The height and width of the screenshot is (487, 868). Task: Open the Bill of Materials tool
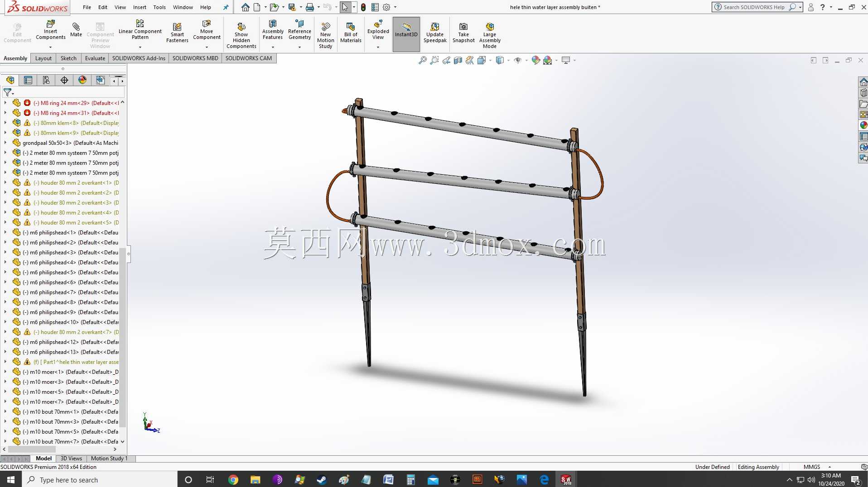(x=351, y=33)
